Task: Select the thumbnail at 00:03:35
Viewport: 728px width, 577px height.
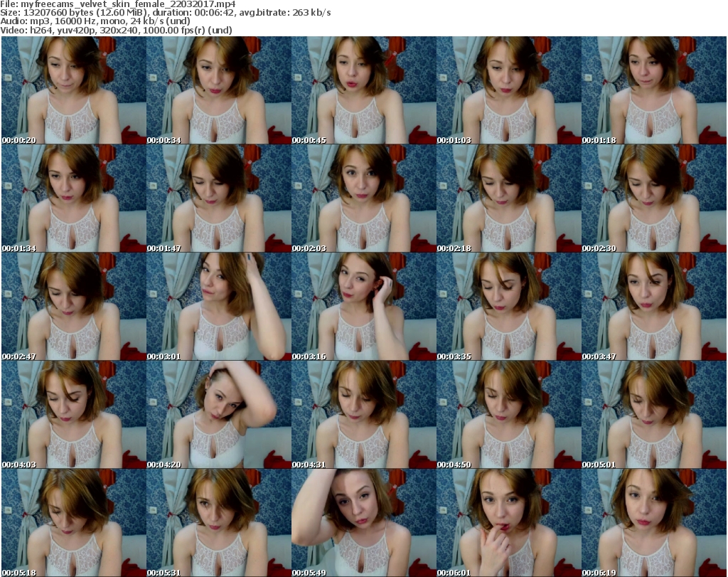Action: click(x=509, y=307)
